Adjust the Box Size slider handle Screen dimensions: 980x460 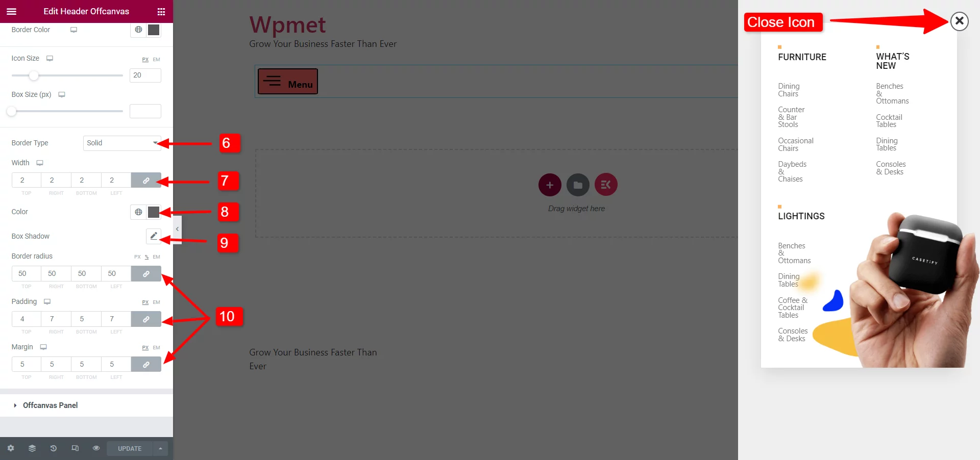point(11,111)
